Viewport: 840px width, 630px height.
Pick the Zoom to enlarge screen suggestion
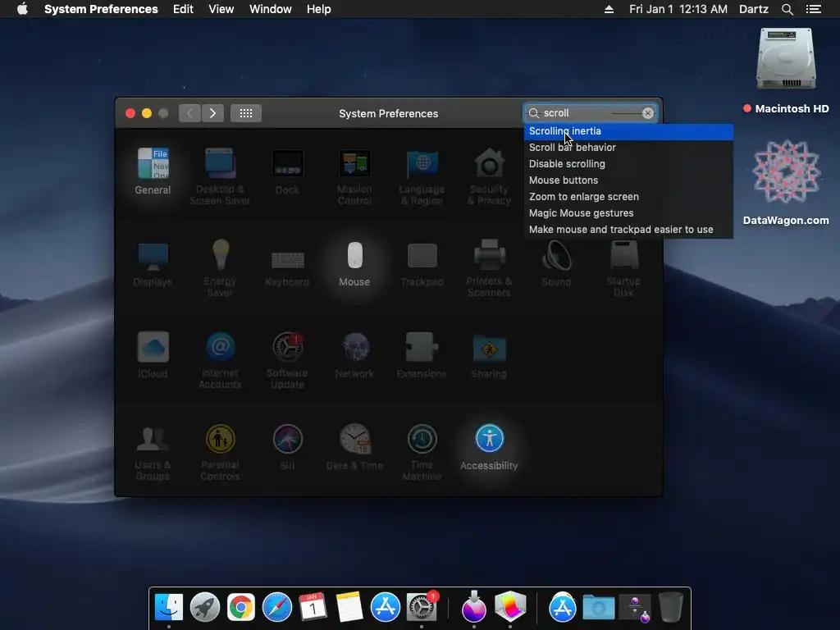tap(628, 197)
